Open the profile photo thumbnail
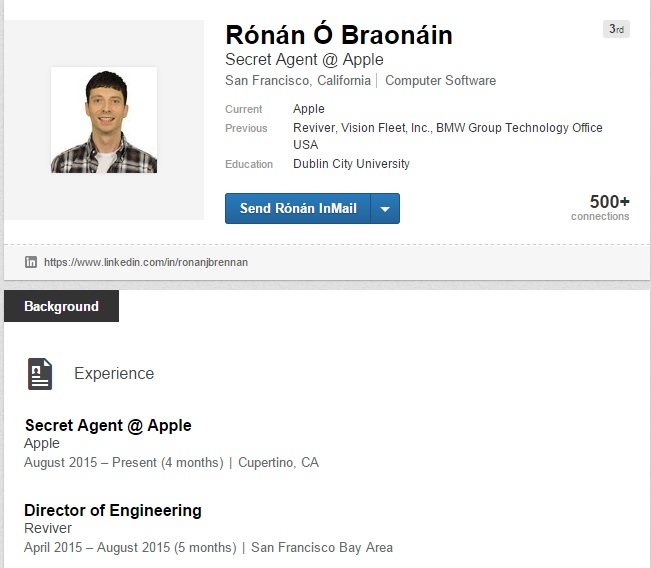The width and height of the screenshot is (651, 568). (x=104, y=120)
